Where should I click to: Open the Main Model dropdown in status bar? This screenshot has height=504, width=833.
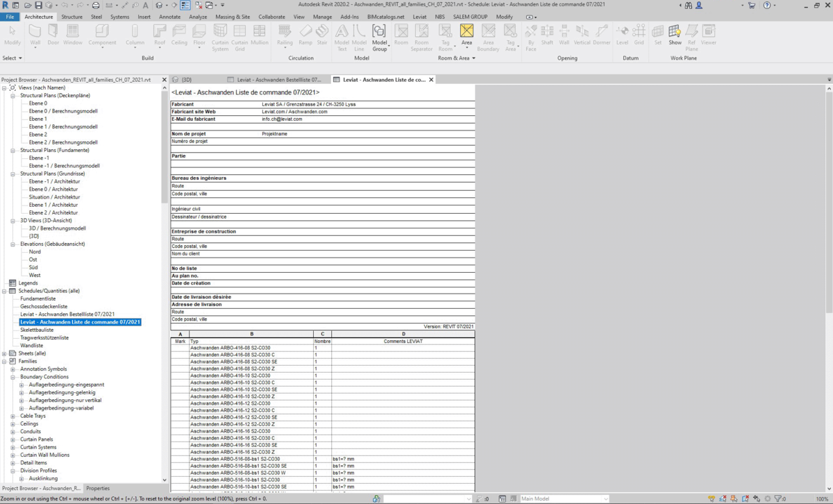click(564, 498)
